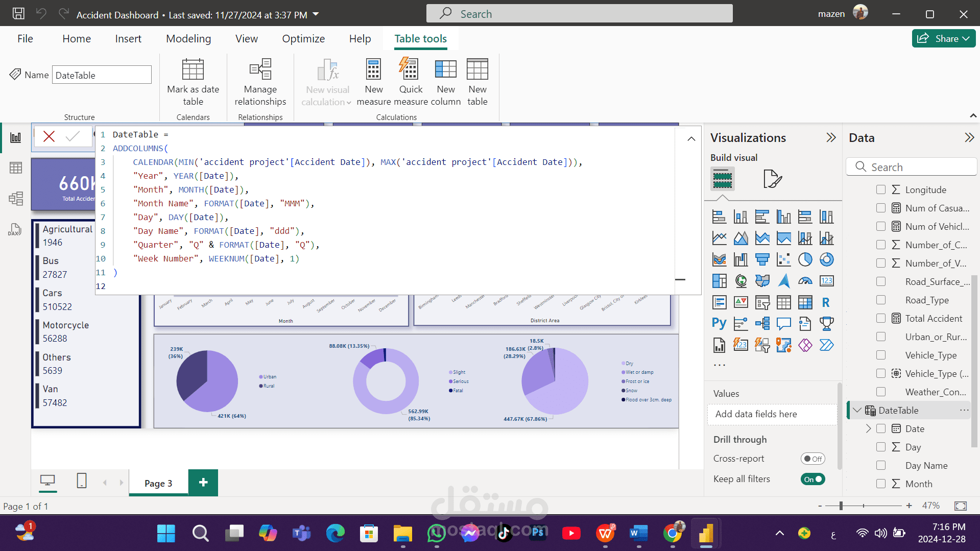Open Manage relationships tool

pos(260,82)
